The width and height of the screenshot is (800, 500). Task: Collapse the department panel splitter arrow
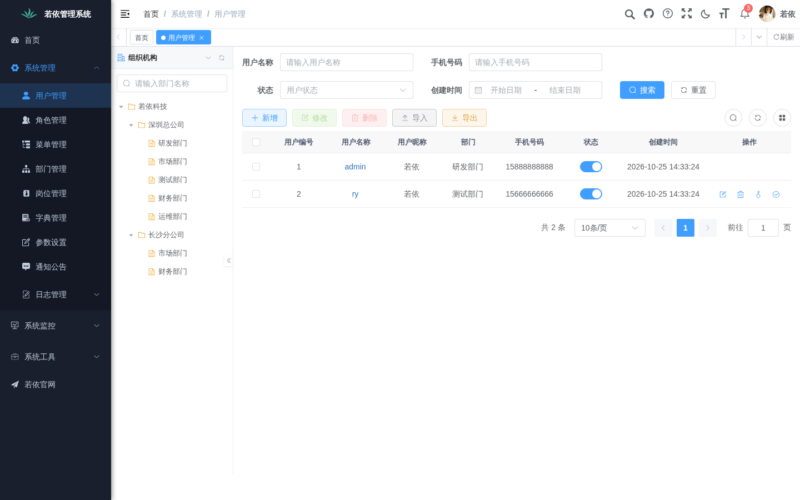[229, 261]
